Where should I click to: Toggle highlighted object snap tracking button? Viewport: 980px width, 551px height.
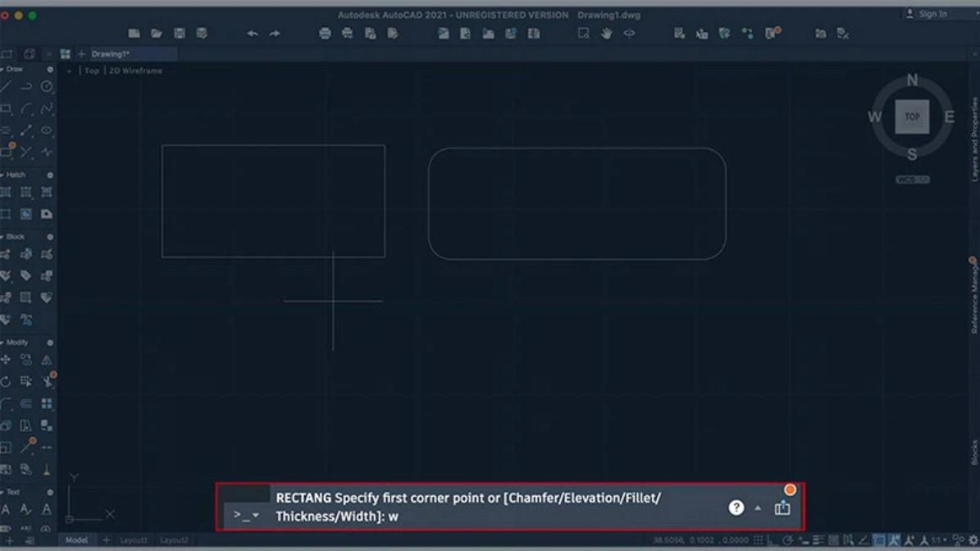point(895,540)
